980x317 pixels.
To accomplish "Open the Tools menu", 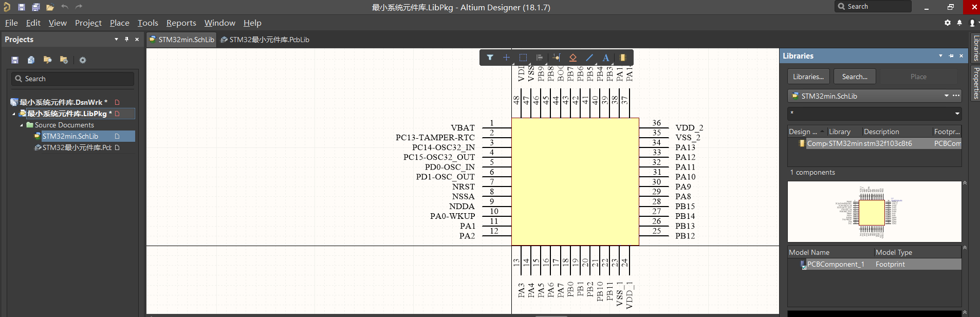I will (x=148, y=23).
